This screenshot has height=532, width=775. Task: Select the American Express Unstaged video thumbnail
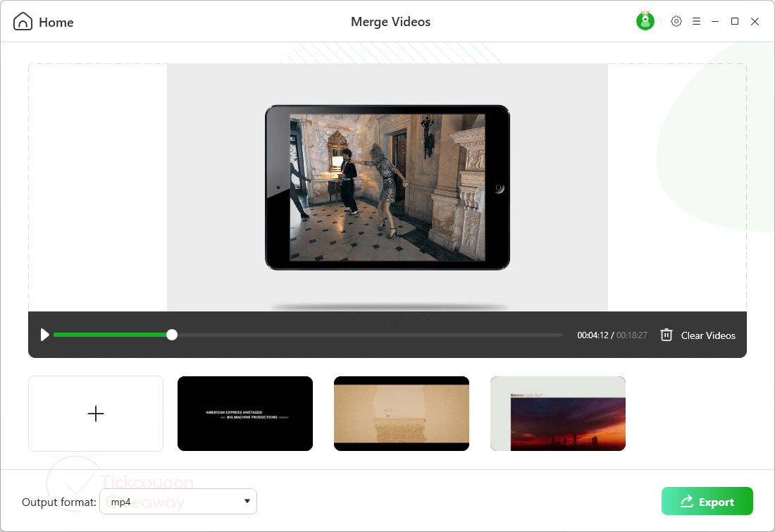click(x=245, y=414)
